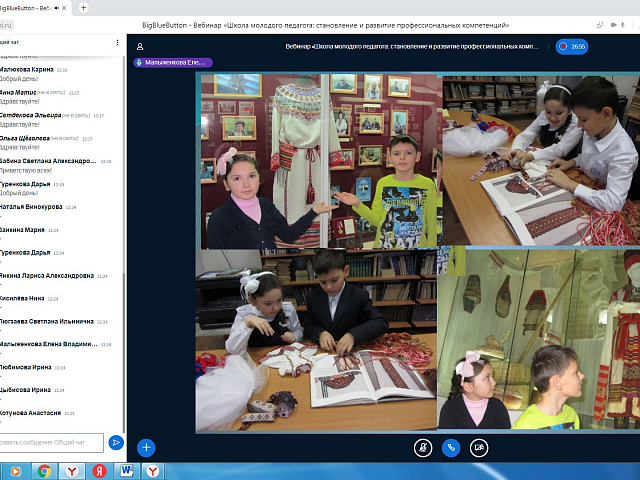Click chat name Любимова Ирина
Screen dimensions: 640x480
pos(26,367)
